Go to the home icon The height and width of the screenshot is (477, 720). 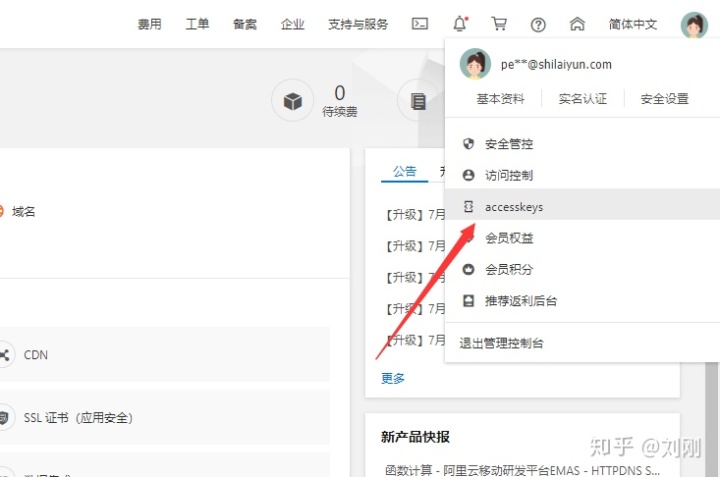click(x=577, y=23)
